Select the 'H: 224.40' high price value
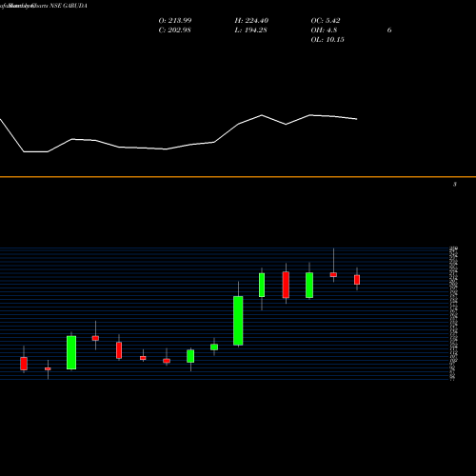This screenshot has width=476, height=476. tap(251, 21)
